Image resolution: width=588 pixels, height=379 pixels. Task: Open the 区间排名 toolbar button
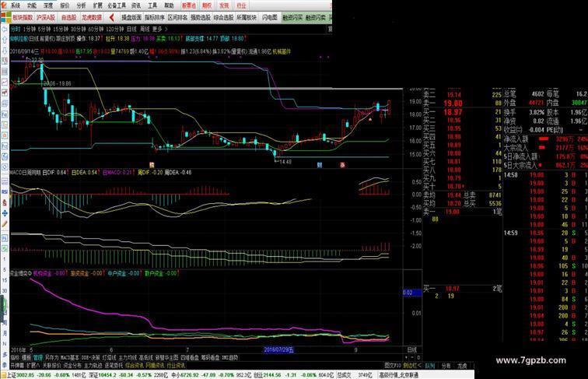point(177,17)
